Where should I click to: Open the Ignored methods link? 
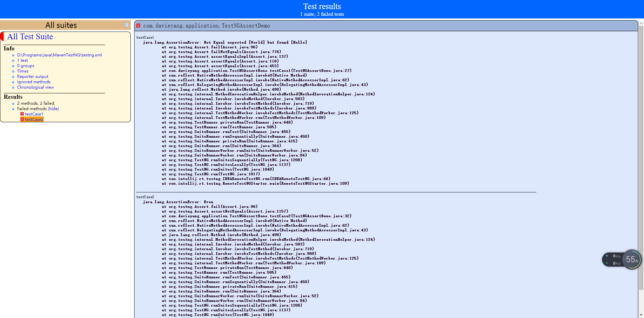[x=34, y=82]
